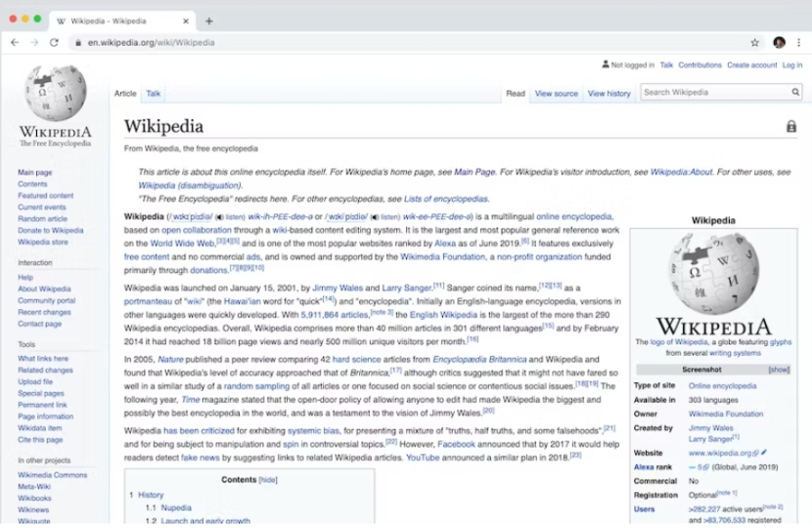
Task: Click the page protection padlock icon
Action: tap(790, 126)
